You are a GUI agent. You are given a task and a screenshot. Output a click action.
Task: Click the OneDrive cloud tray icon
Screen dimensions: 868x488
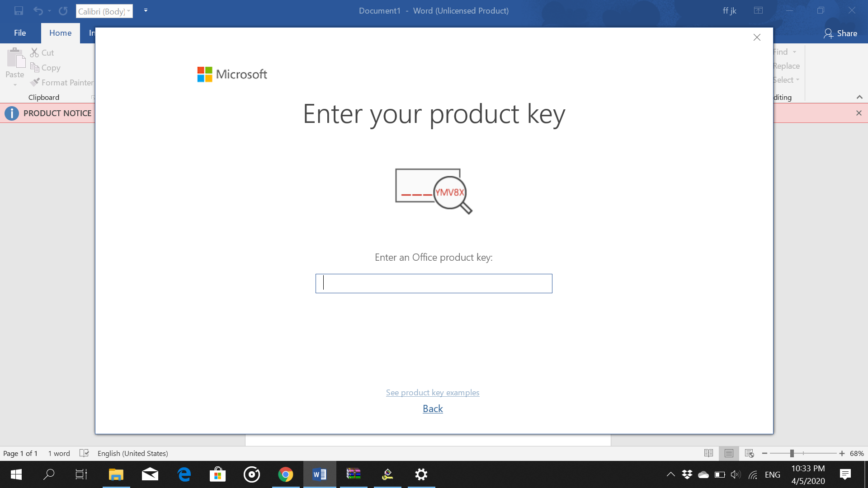pyautogui.click(x=703, y=474)
